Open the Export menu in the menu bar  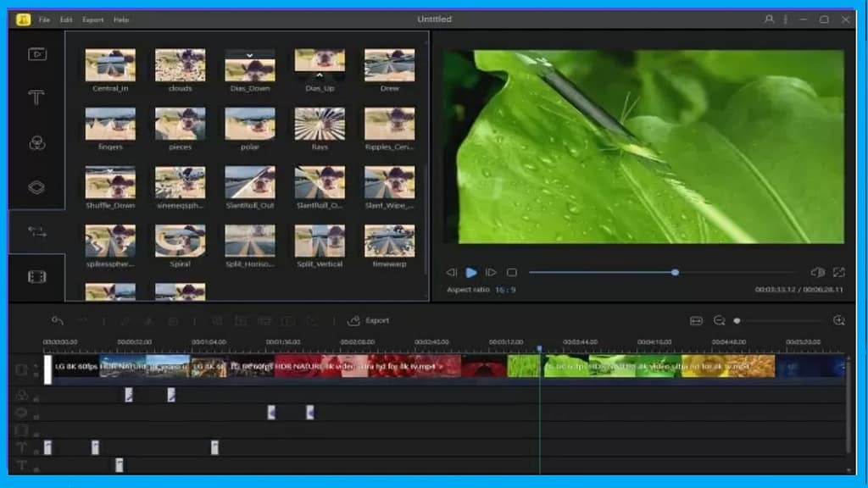(x=93, y=19)
